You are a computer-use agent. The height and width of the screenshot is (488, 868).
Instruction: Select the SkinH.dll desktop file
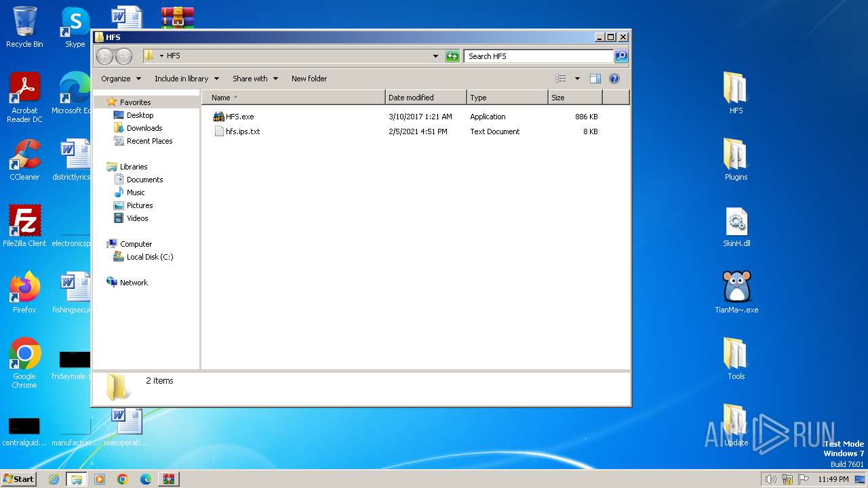(736, 226)
